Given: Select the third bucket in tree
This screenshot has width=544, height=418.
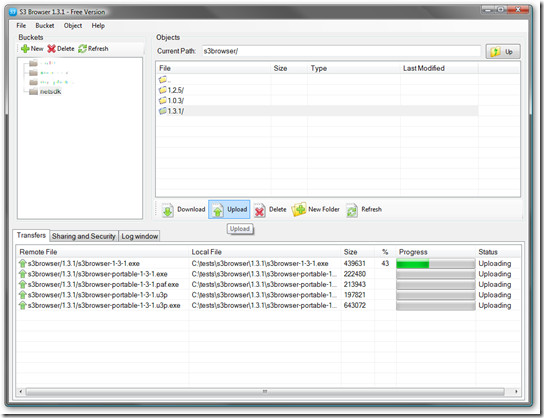Looking at the screenshot, I should pyautogui.click(x=57, y=82).
